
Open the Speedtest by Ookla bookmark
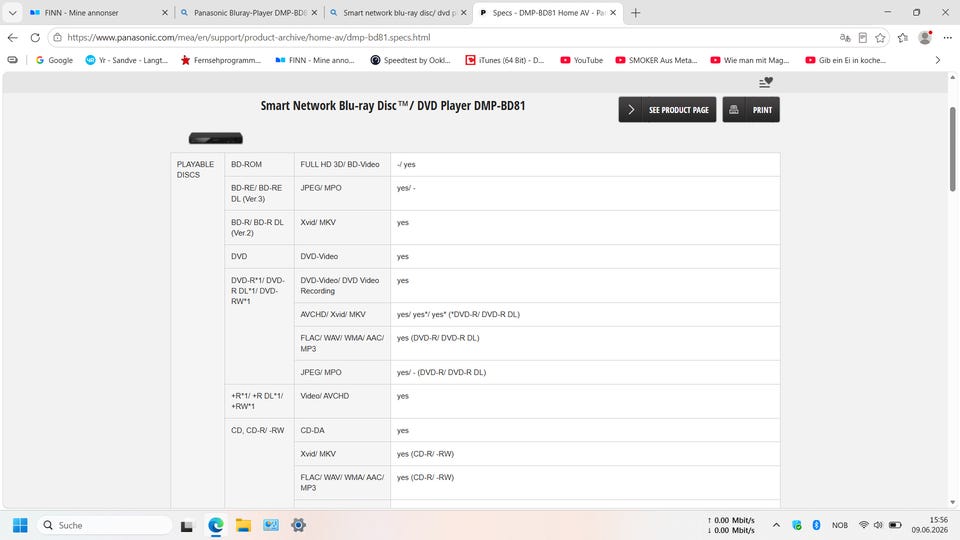411,60
